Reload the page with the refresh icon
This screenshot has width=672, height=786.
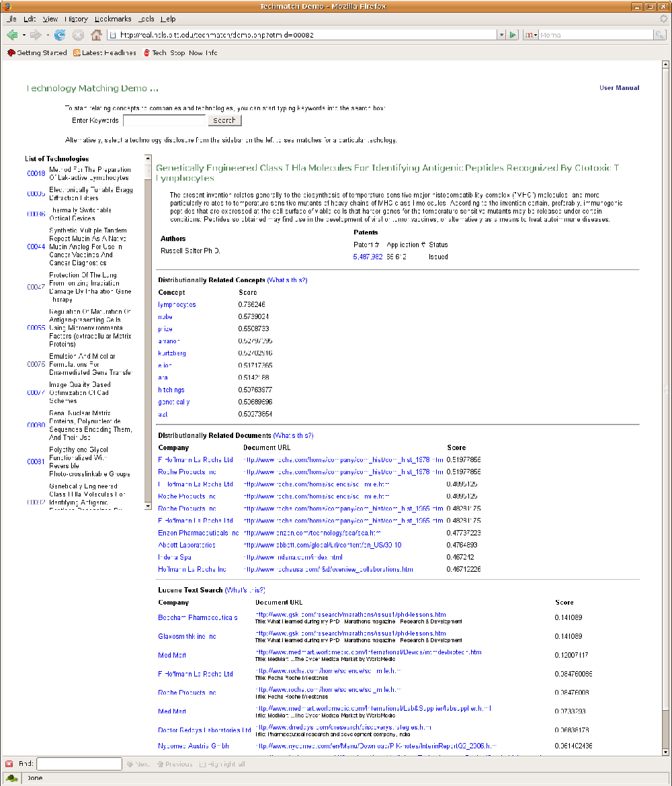pyautogui.click(x=60, y=35)
